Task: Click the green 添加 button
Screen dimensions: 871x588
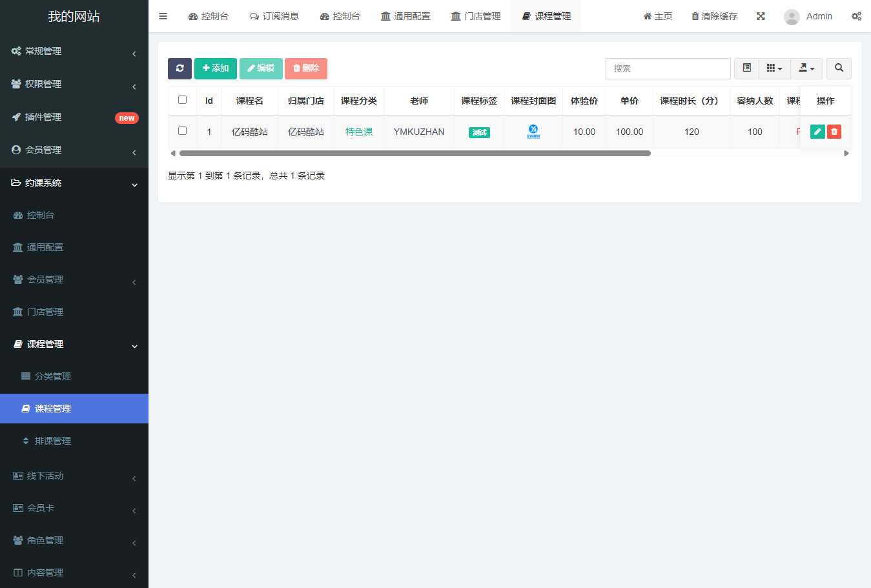Action: 216,68
